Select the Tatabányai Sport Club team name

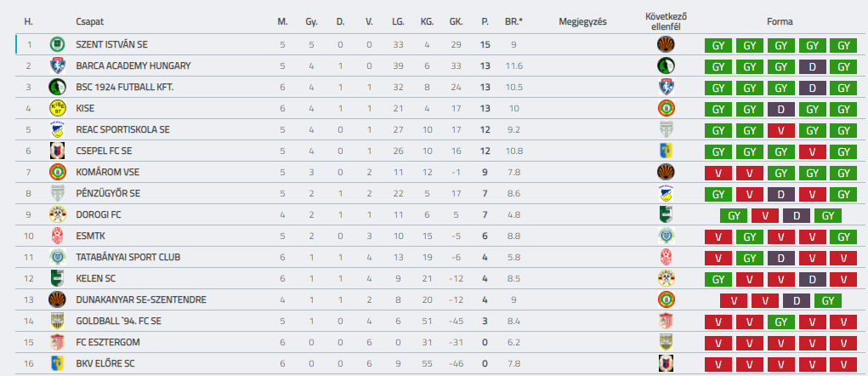tap(128, 257)
